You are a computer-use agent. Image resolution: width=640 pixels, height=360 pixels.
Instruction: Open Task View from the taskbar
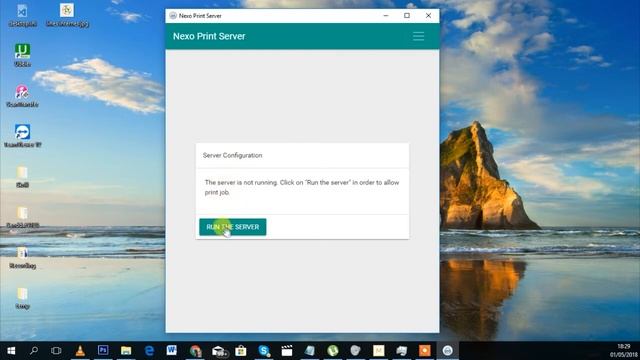click(56, 351)
